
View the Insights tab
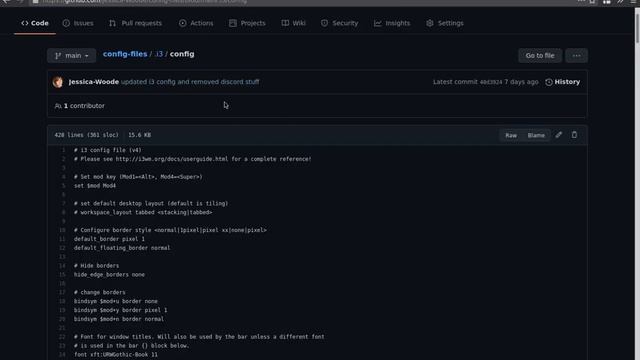tap(392, 23)
